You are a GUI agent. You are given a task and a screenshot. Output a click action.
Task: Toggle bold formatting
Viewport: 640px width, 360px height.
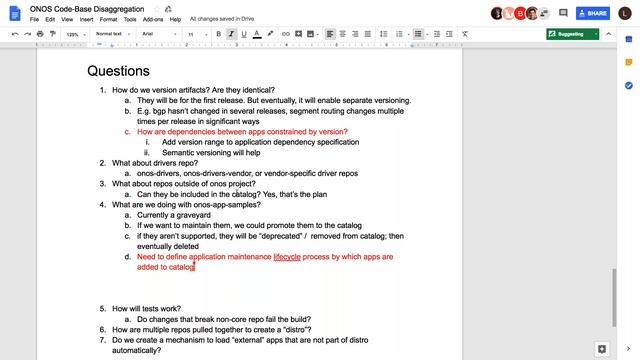[x=218, y=34]
